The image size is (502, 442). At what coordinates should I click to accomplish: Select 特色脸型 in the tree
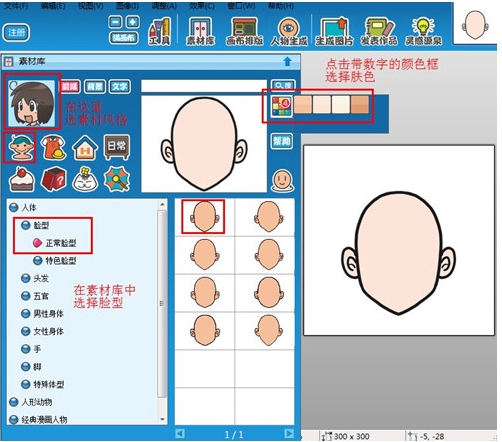(x=61, y=261)
